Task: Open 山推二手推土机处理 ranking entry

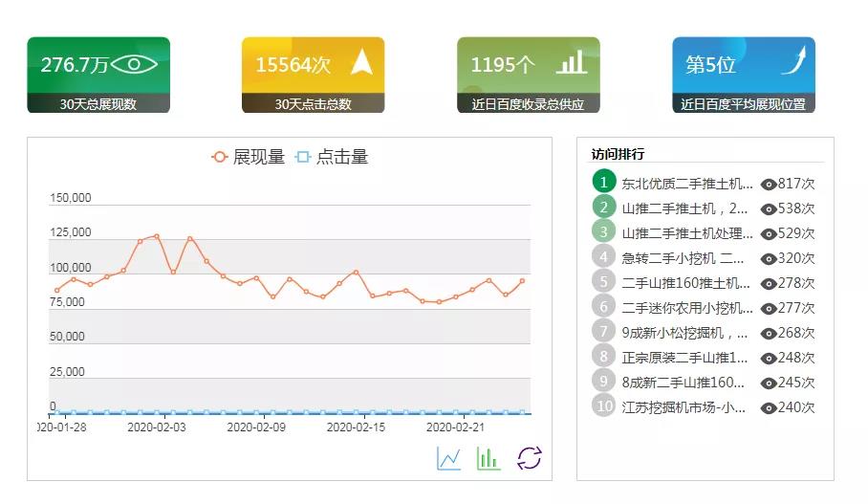Action: pyautogui.click(x=687, y=233)
